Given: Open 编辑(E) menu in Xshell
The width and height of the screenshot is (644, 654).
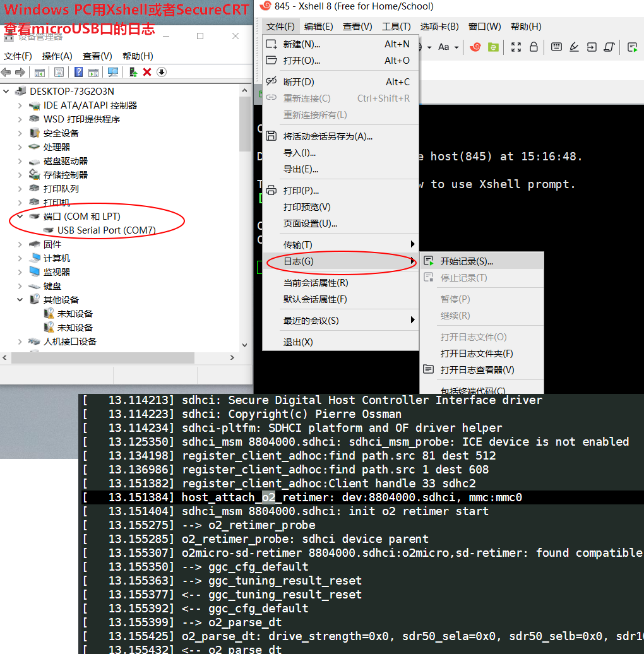Looking at the screenshot, I should click(x=319, y=27).
